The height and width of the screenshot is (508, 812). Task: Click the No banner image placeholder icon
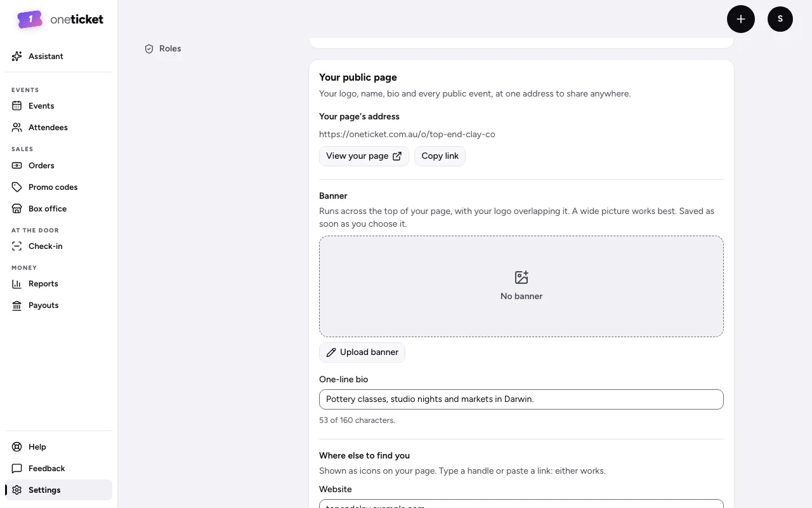pyautogui.click(x=521, y=277)
